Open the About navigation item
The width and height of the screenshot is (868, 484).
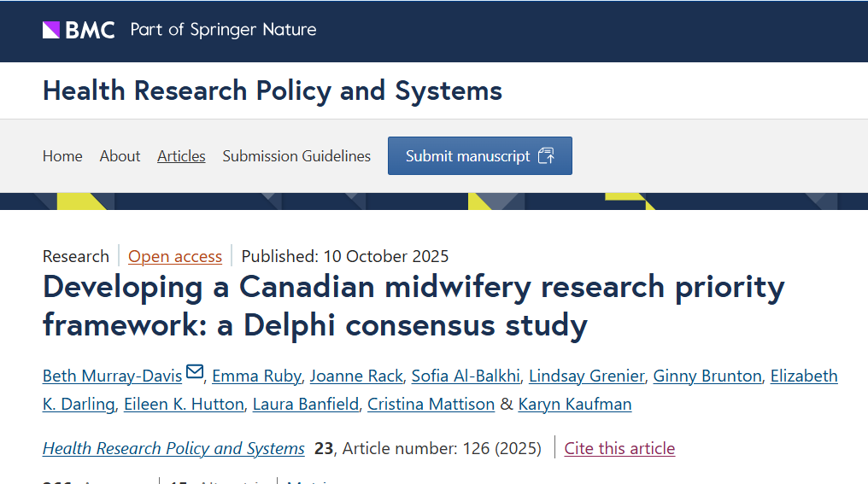pyautogui.click(x=120, y=156)
